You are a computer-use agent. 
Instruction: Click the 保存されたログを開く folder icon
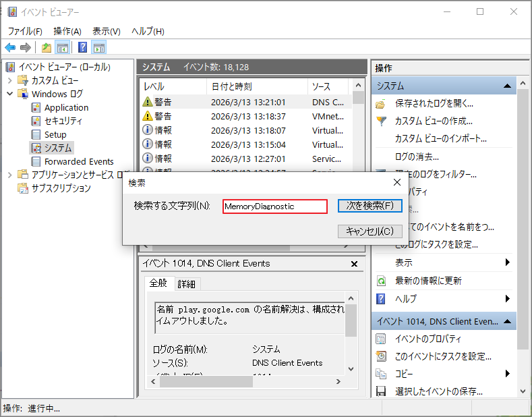(381, 104)
